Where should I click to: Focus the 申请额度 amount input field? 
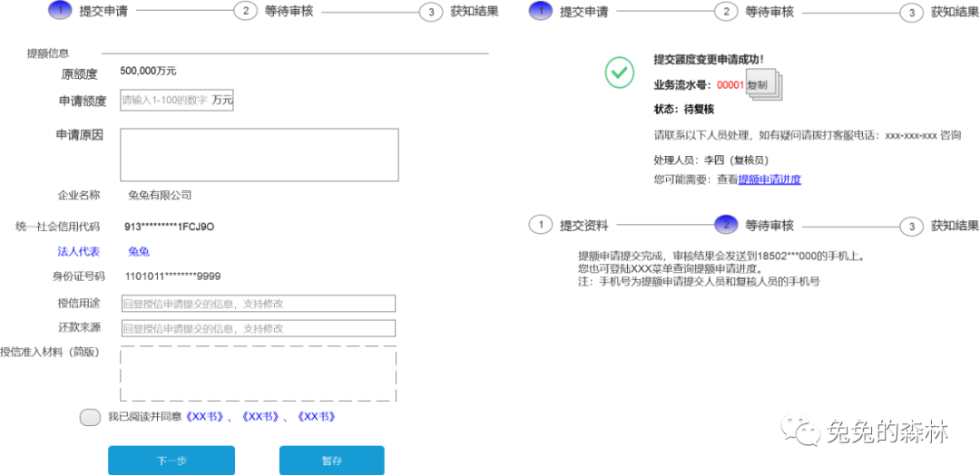(176, 100)
